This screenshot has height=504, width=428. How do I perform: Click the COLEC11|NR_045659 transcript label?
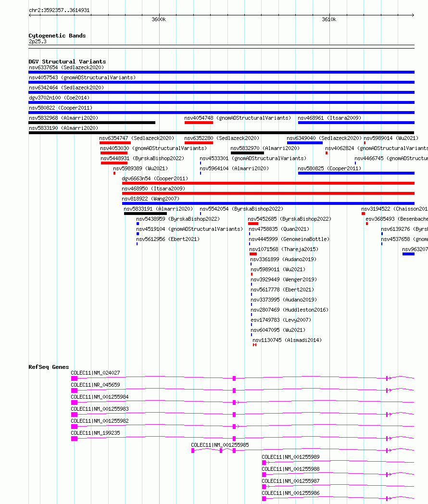click(x=95, y=385)
